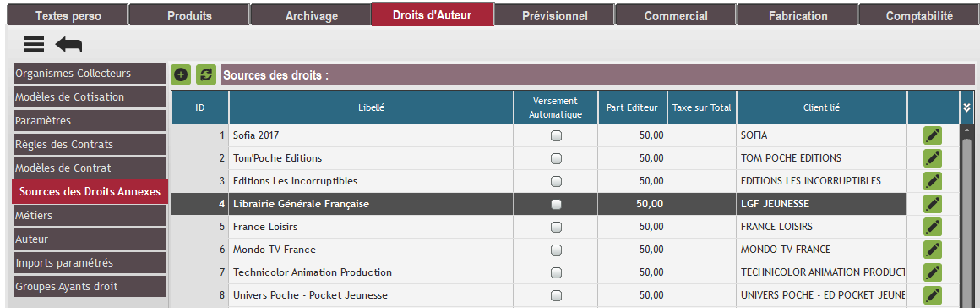Click the back arrow icon
Image resolution: width=980 pixels, height=308 pixels.
pyautogui.click(x=68, y=45)
